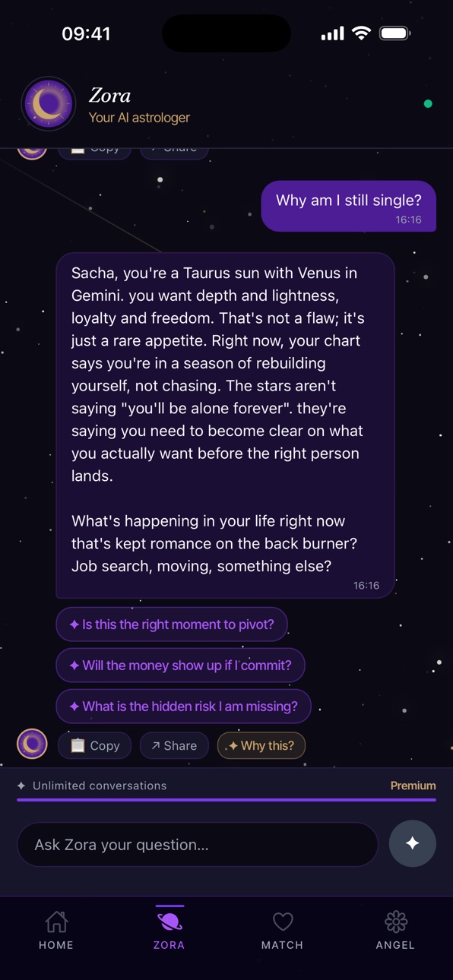Tap Zora's moon avatar in the header

click(x=49, y=104)
